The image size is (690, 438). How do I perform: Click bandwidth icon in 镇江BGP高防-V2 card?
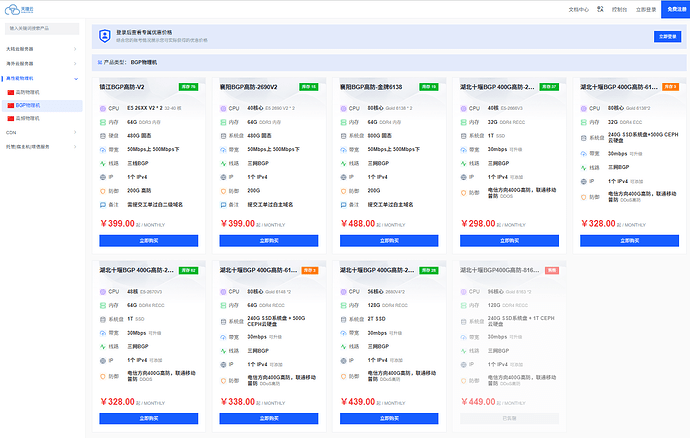103,150
